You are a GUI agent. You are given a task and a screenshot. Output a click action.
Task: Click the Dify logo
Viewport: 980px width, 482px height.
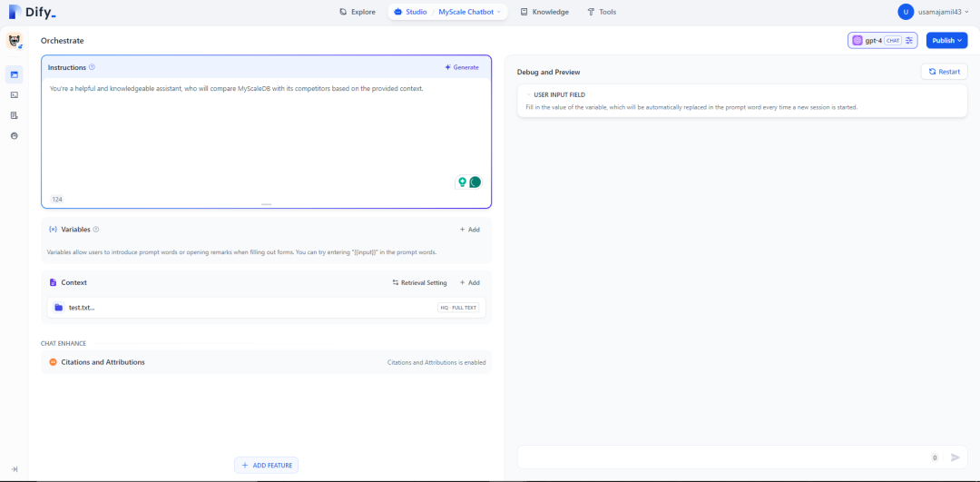pos(33,12)
